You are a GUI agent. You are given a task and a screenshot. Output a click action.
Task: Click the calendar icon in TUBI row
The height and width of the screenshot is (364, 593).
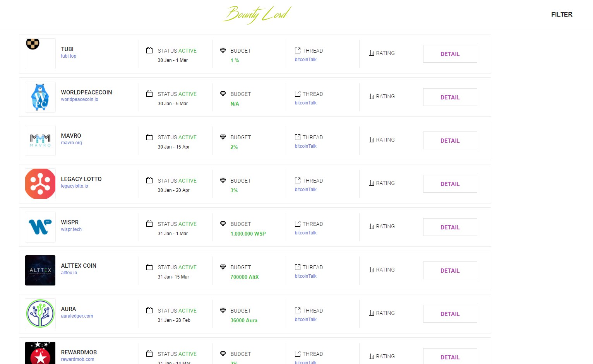(149, 50)
